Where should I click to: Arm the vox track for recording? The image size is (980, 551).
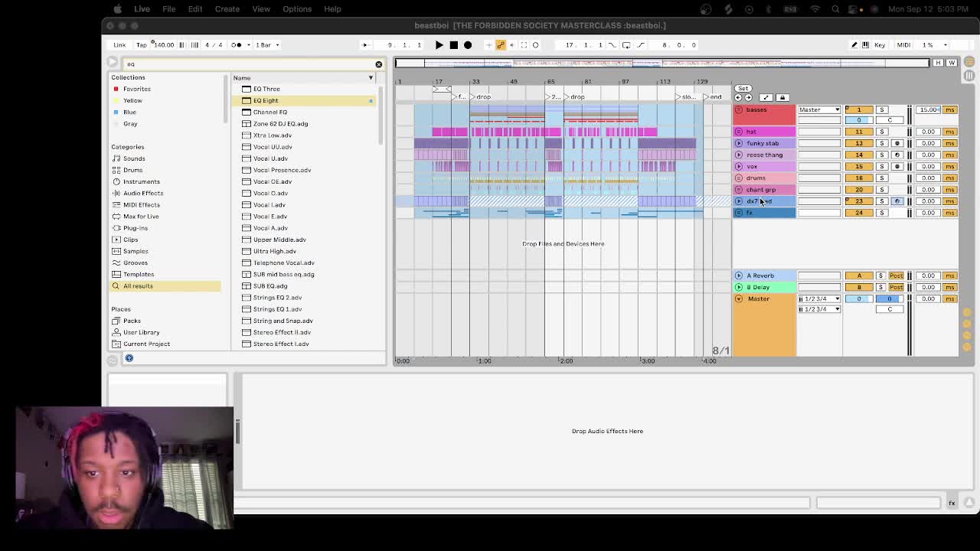click(x=897, y=166)
